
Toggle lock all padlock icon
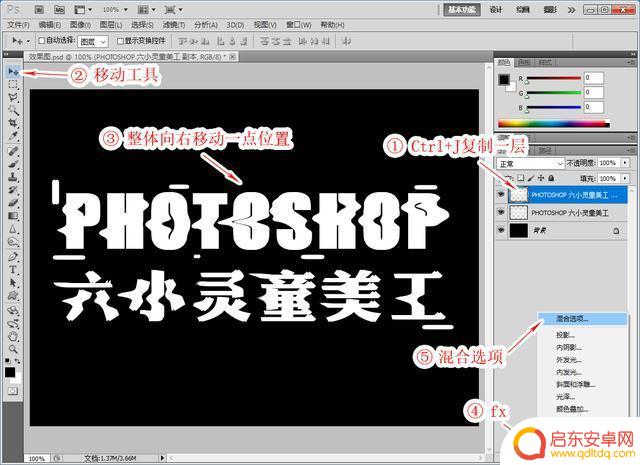pos(551,178)
